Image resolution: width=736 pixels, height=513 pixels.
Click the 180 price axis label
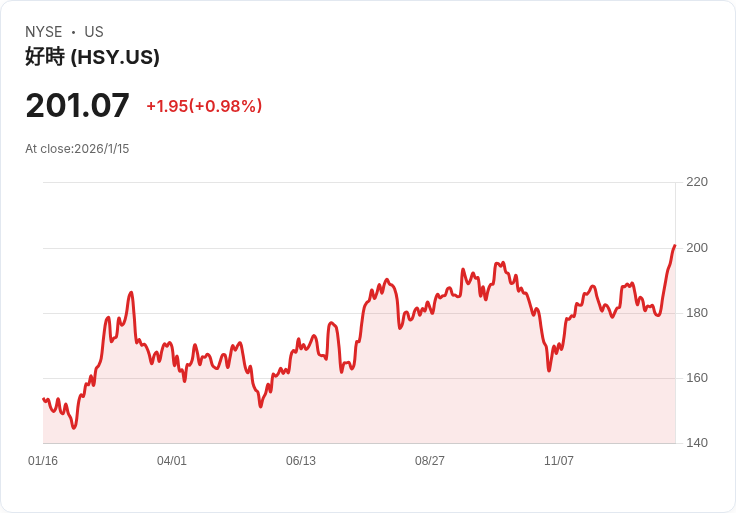click(x=697, y=313)
